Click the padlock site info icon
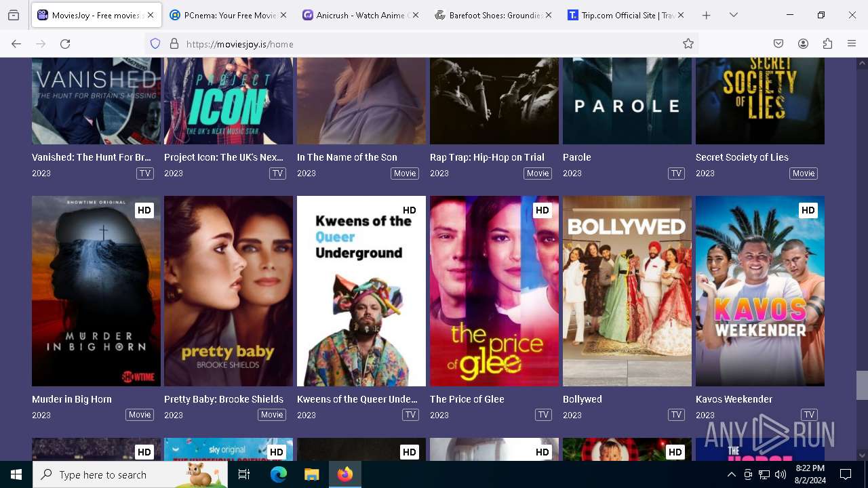 click(x=174, y=43)
